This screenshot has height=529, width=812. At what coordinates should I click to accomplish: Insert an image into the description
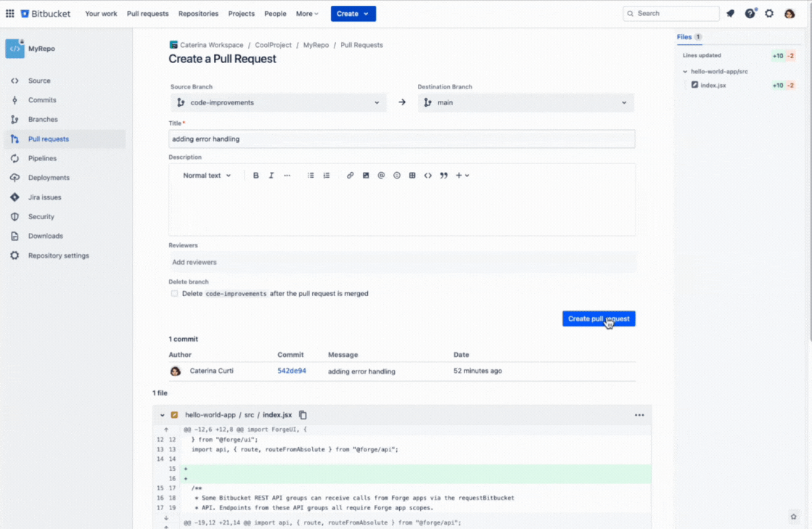(x=365, y=175)
